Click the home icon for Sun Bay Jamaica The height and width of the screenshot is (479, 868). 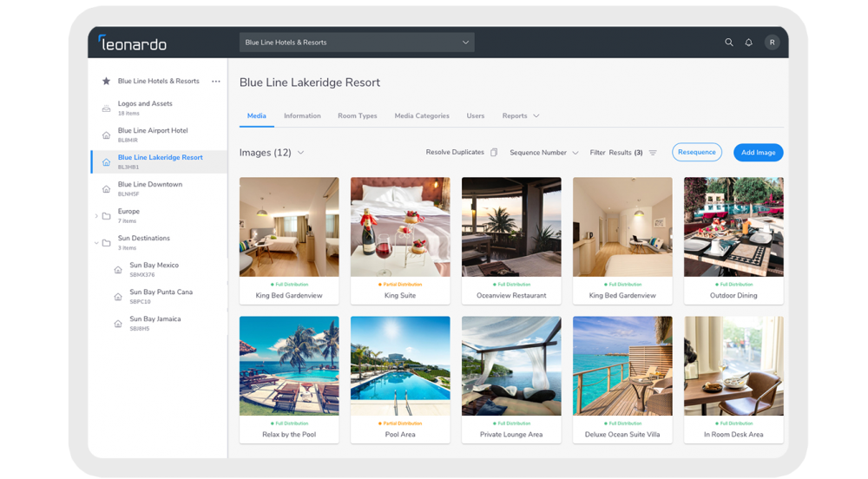pos(118,324)
